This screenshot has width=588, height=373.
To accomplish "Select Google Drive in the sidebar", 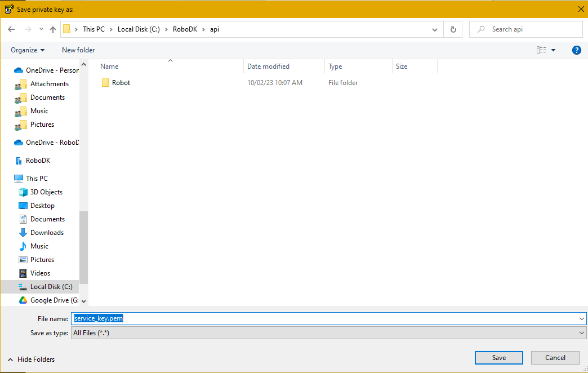I will pos(54,300).
